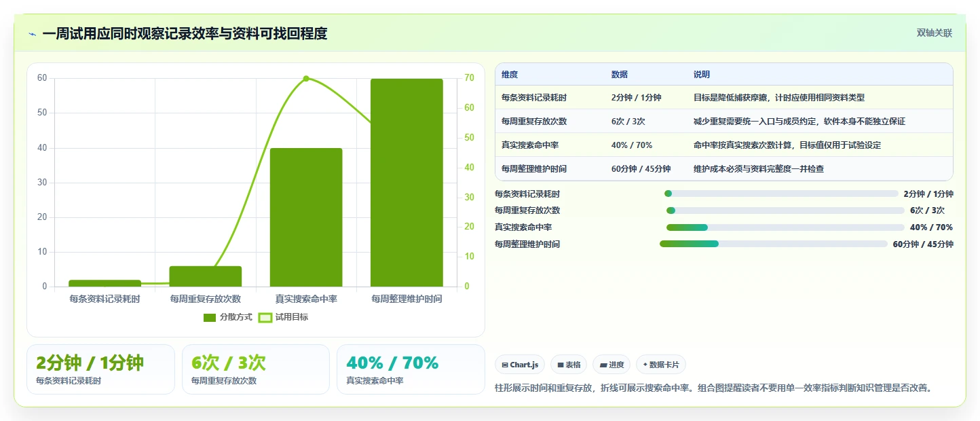Toggle the 分散方式 legend entry
980x421 pixels.
point(228,317)
